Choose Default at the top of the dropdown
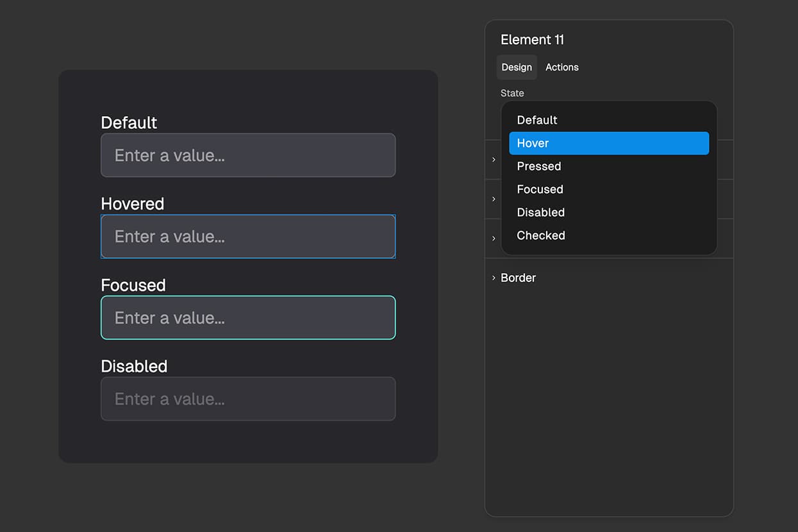Screen dimensions: 798x532 pos(536,120)
